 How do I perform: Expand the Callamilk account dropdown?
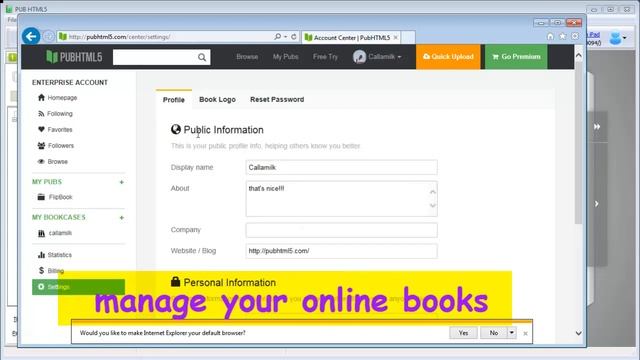[399, 57]
